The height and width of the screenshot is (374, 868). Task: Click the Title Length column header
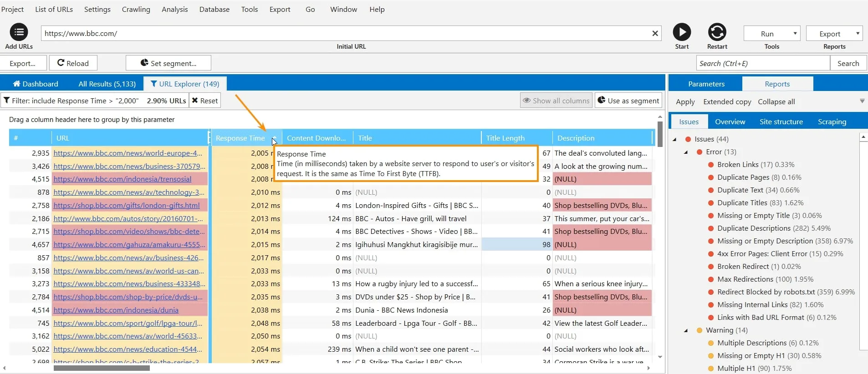(516, 138)
